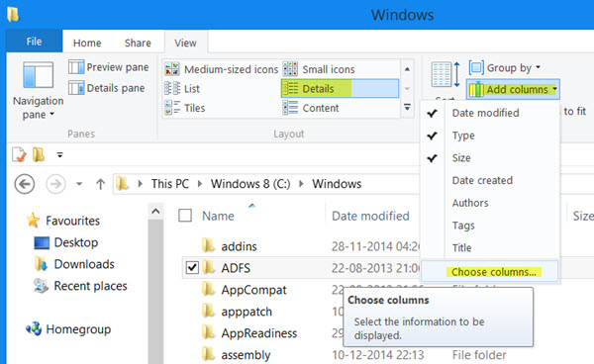Tick the select-all checkbox beside Name
Image resolution: width=594 pixels, height=364 pixels.
[x=185, y=216]
